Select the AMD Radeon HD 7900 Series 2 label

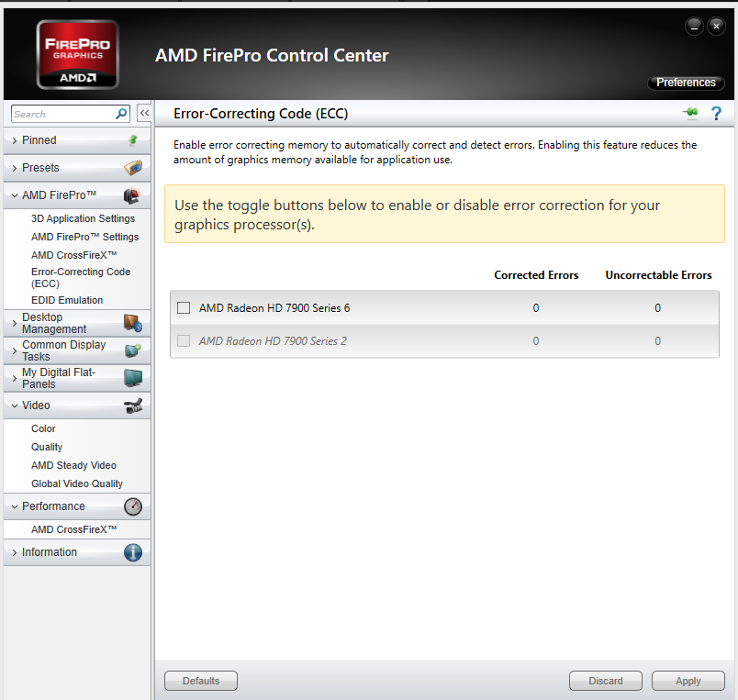(273, 341)
